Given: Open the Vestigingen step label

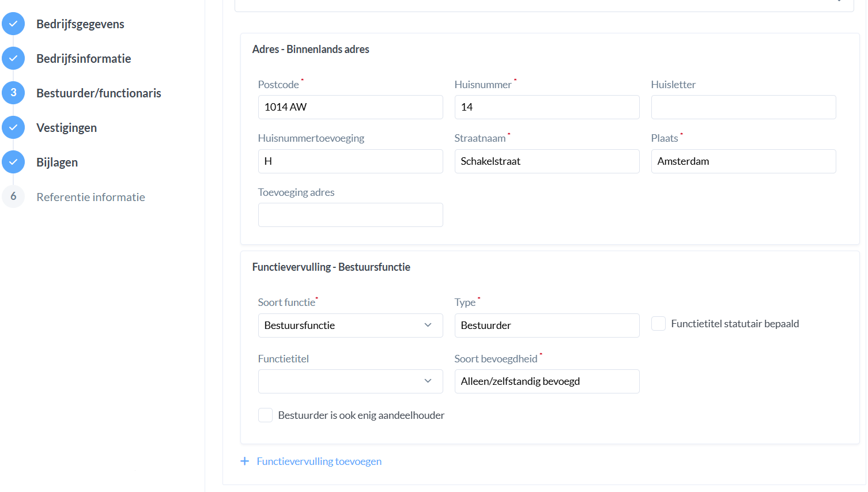Looking at the screenshot, I should pyautogui.click(x=66, y=128).
